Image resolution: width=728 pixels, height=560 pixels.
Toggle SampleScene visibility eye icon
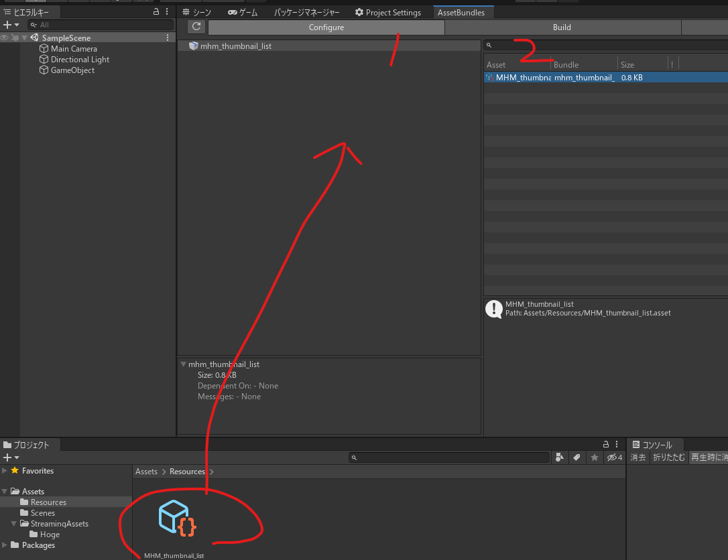pos(5,38)
